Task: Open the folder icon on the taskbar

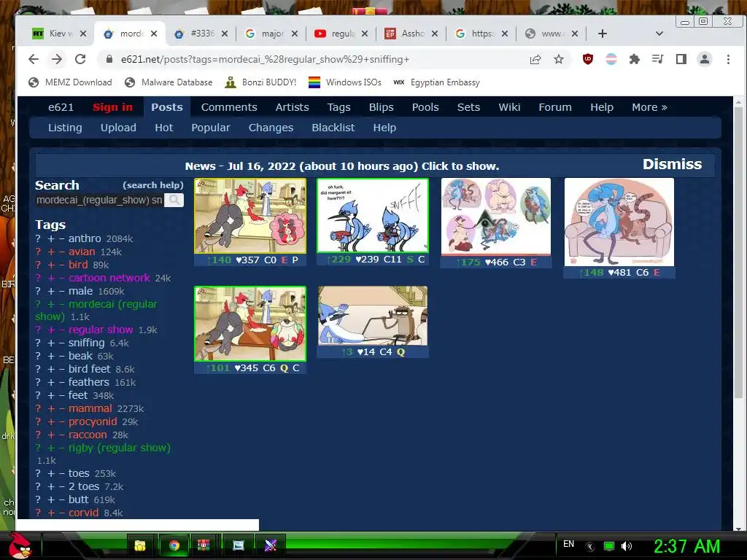Action: click(x=140, y=545)
